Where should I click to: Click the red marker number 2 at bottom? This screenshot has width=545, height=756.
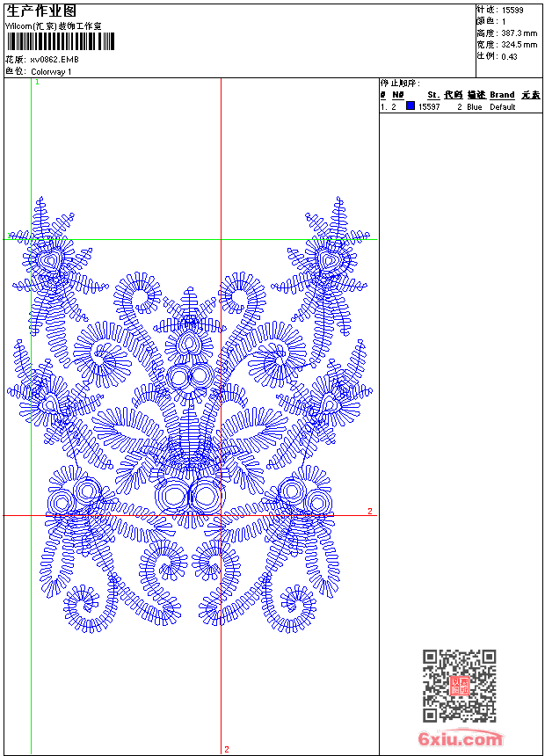click(226, 749)
